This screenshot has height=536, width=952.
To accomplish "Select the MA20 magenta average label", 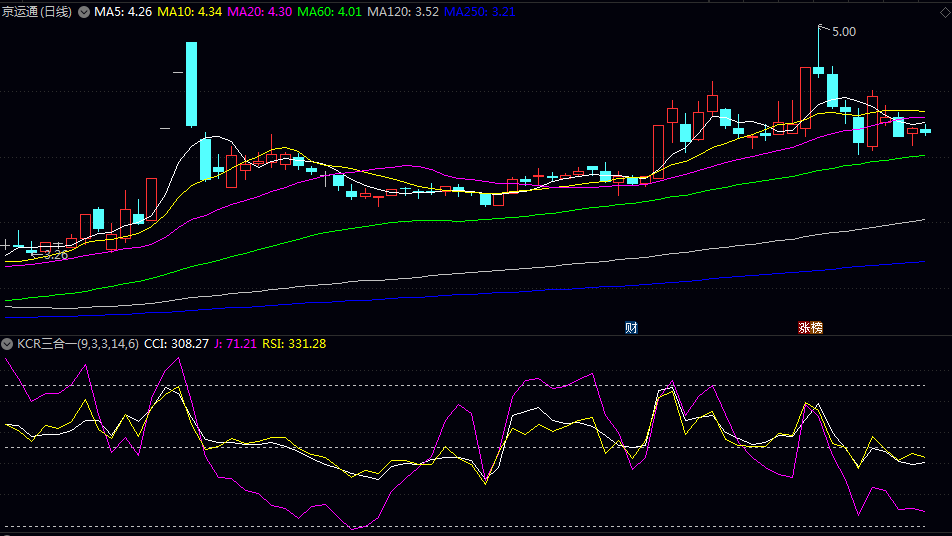I will (260, 12).
